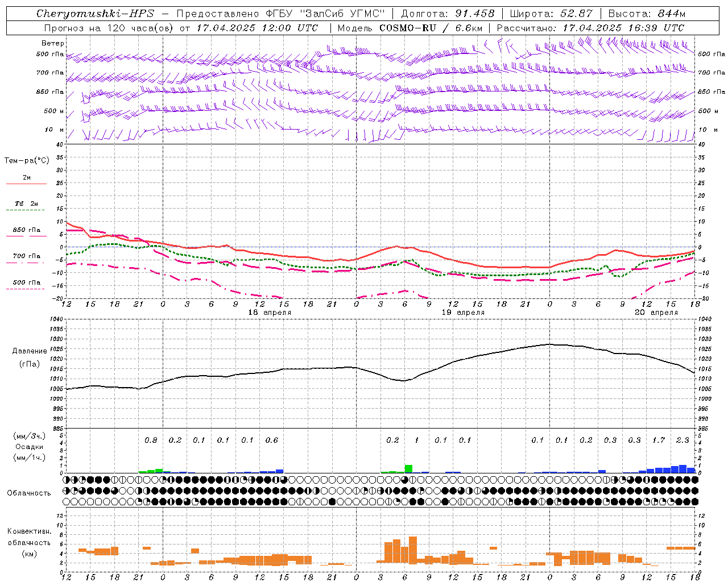This screenshot has width=728, height=582.
Task: Click the 'Осадки' precipitation label
Action: coord(28,447)
